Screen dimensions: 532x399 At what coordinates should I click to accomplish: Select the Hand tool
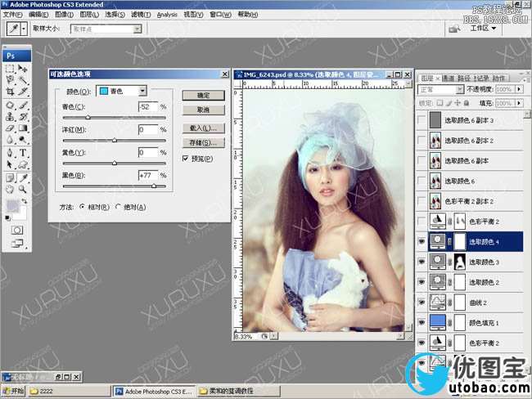[x=10, y=189]
